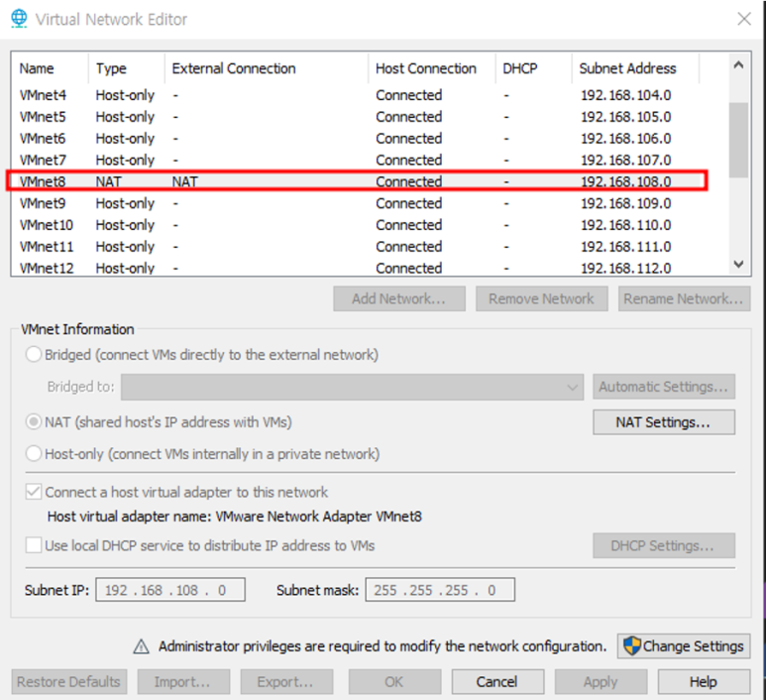Click the warning triangle icon

pyautogui.click(x=143, y=646)
